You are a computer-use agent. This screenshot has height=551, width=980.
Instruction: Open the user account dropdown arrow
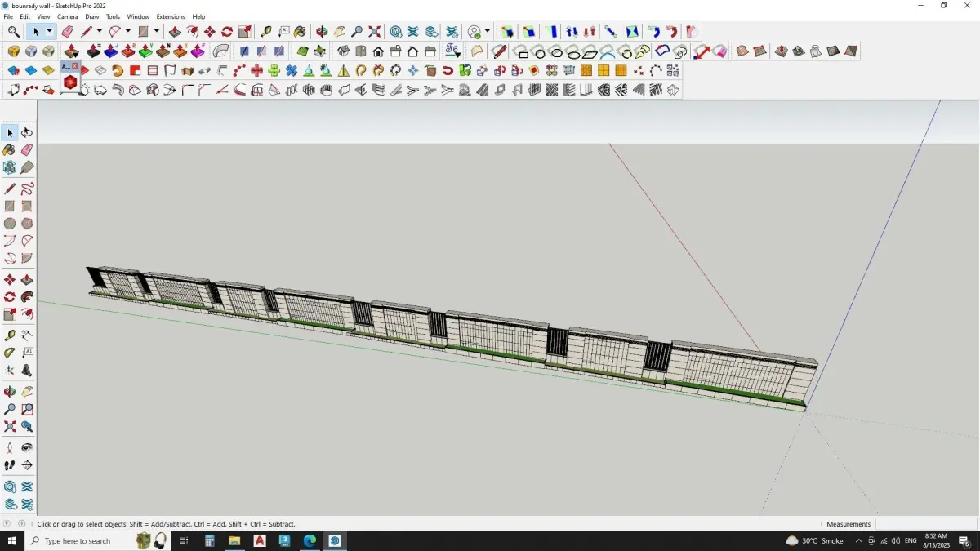[x=488, y=32]
